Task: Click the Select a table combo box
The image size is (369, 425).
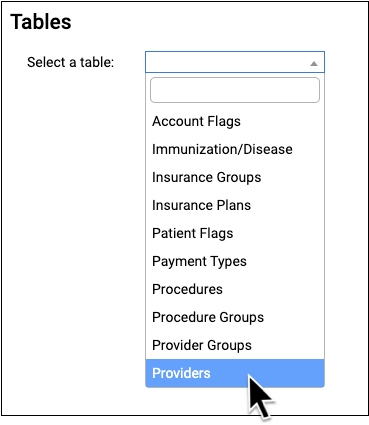Action: [235, 62]
